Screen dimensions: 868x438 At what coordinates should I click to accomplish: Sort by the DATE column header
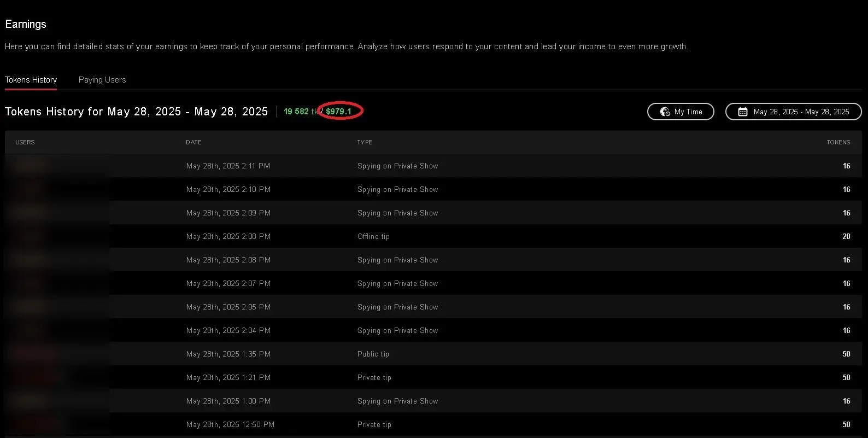[193, 142]
